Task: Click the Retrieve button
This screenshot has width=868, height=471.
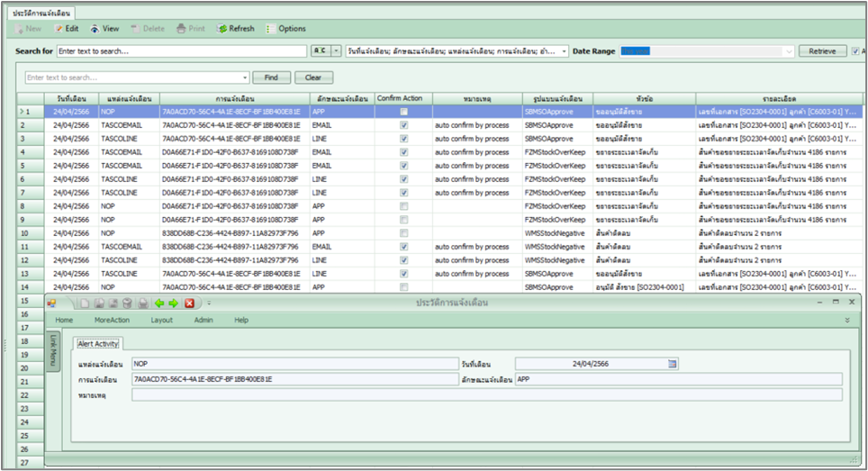Action: (x=822, y=51)
